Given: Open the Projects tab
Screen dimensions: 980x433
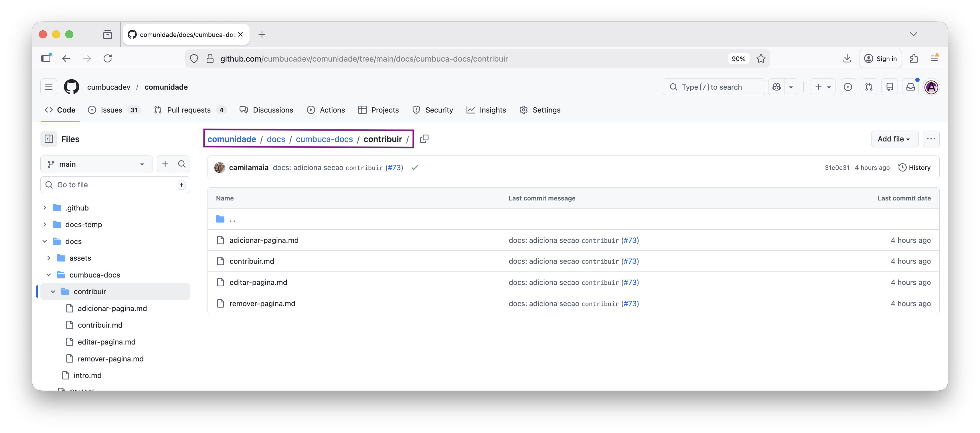Looking at the screenshot, I should pyautogui.click(x=379, y=110).
